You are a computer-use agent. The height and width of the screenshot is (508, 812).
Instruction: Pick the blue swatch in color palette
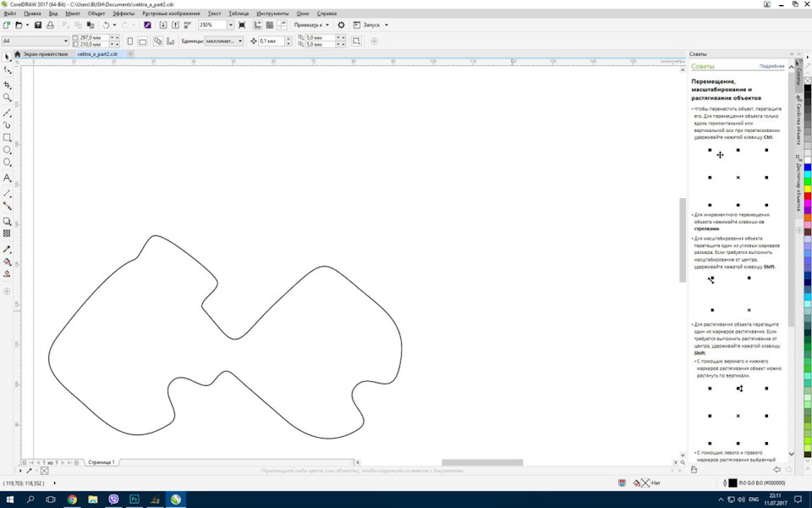[x=807, y=167]
